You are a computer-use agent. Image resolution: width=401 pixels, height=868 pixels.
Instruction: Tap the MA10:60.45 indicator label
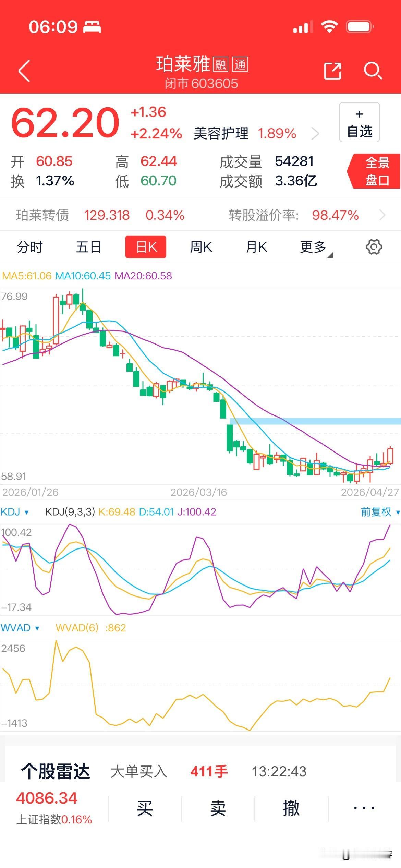pos(83,276)
